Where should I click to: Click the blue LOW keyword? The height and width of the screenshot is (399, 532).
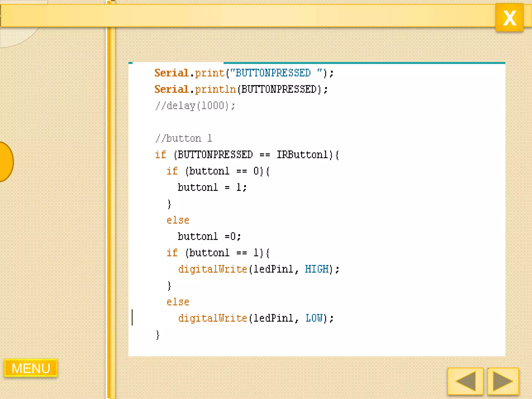coord(314,318)
